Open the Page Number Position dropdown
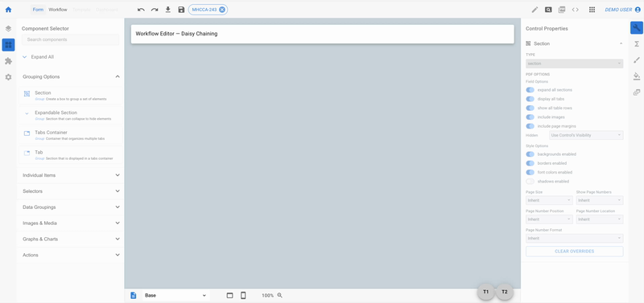This screenshot has height=303, width=644. point(549,219)
